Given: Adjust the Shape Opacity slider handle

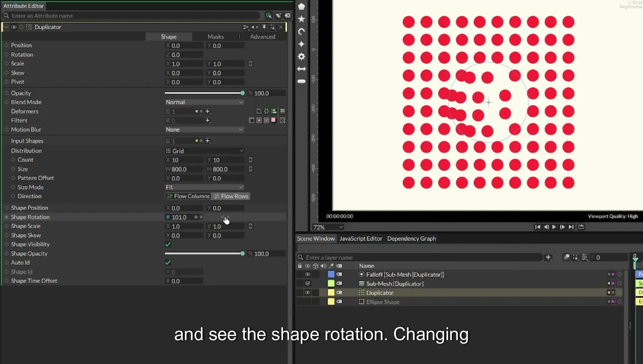Looking at the screenshot, I should pyautogui.click(x=242, y=254).
